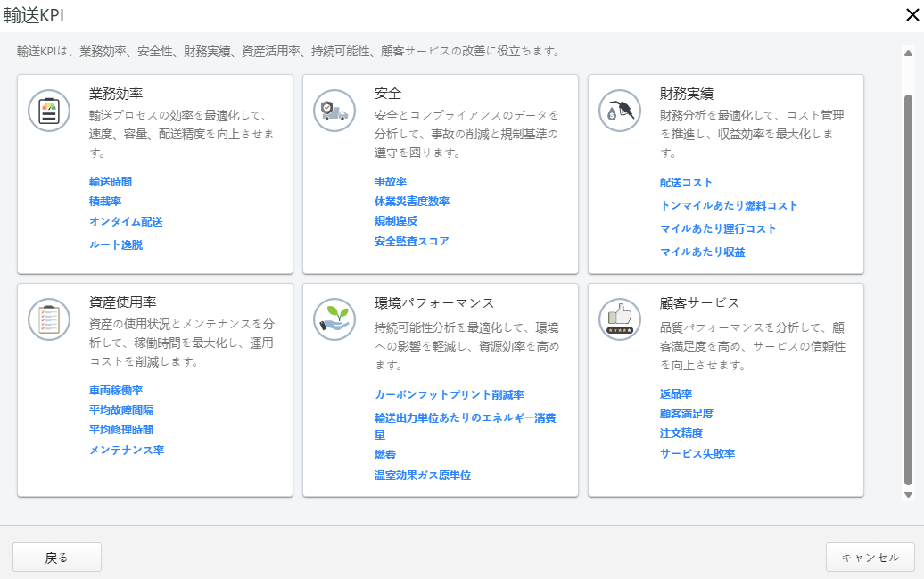Click the キャンセル button
The image size is (924, 579).
tap(870, 557)
